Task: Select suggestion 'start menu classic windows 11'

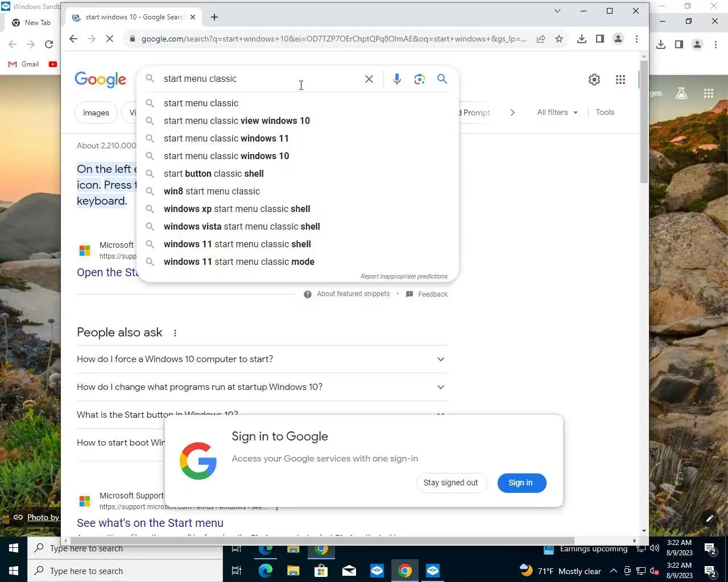Action: (x=297, y=138)
